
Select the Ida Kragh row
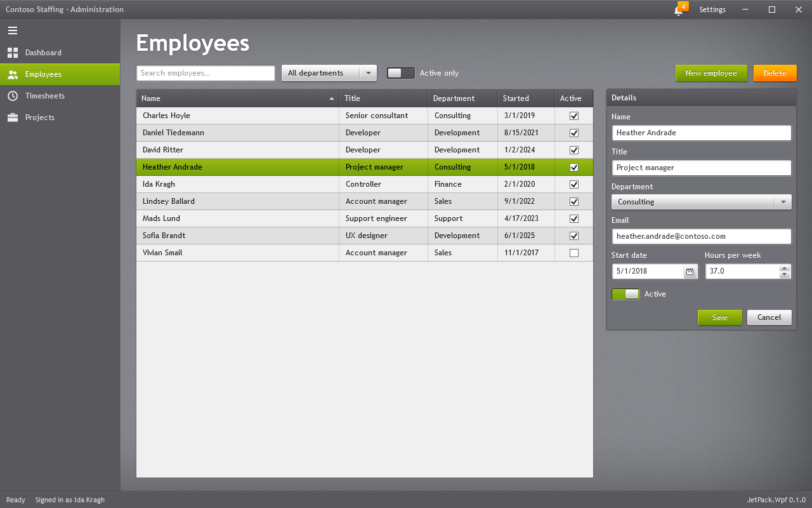pos(365,184)
